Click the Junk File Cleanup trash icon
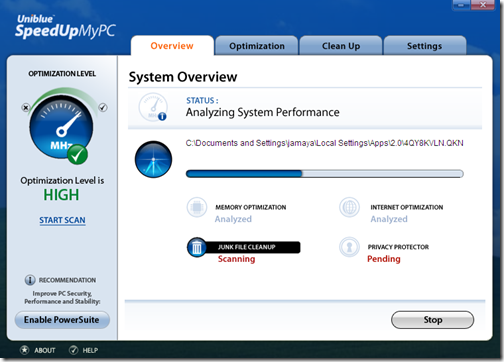Image resolution: width=504 pixels, height=362 pixels. click(x=197, y=247)
